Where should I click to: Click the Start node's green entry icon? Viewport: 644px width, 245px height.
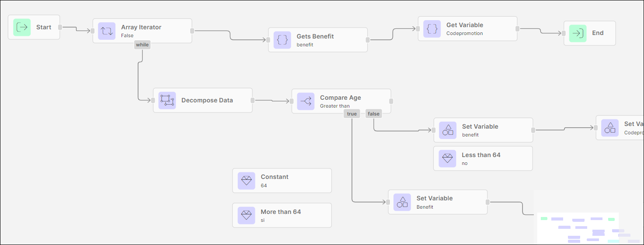pos(22,27)
